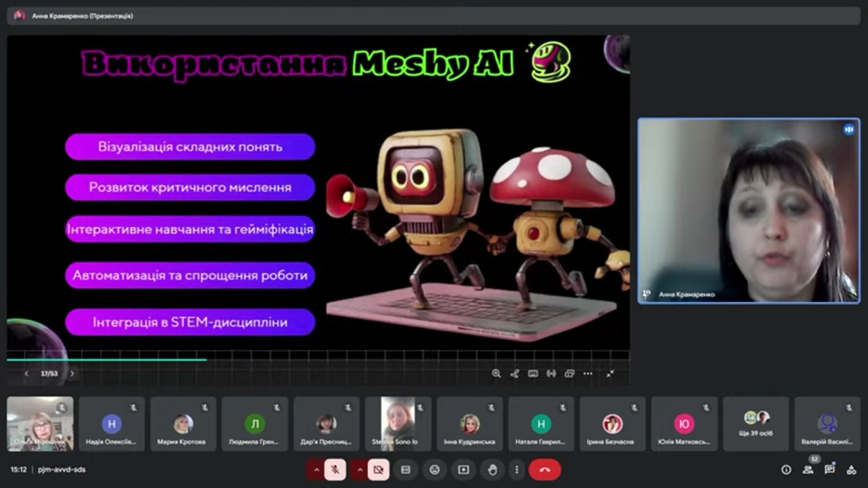Click the slide progress bar

pyautogui.click(x=318, y=360)
